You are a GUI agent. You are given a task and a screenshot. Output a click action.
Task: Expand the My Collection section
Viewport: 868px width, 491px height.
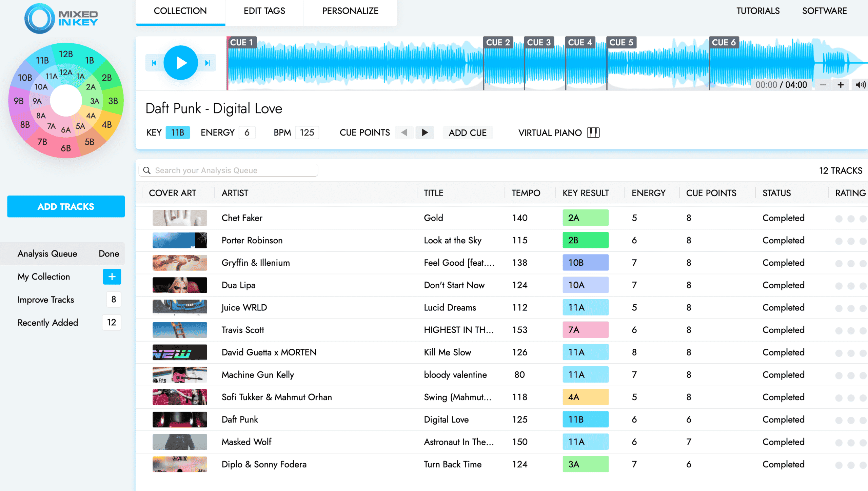pos(112,277)
